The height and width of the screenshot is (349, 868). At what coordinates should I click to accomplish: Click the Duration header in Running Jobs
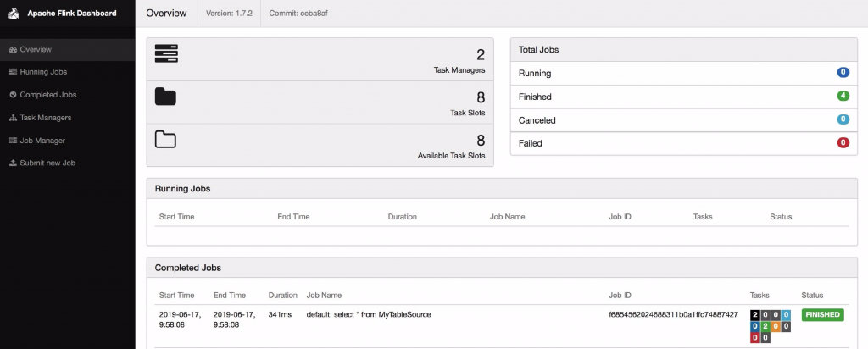[403, 217]
